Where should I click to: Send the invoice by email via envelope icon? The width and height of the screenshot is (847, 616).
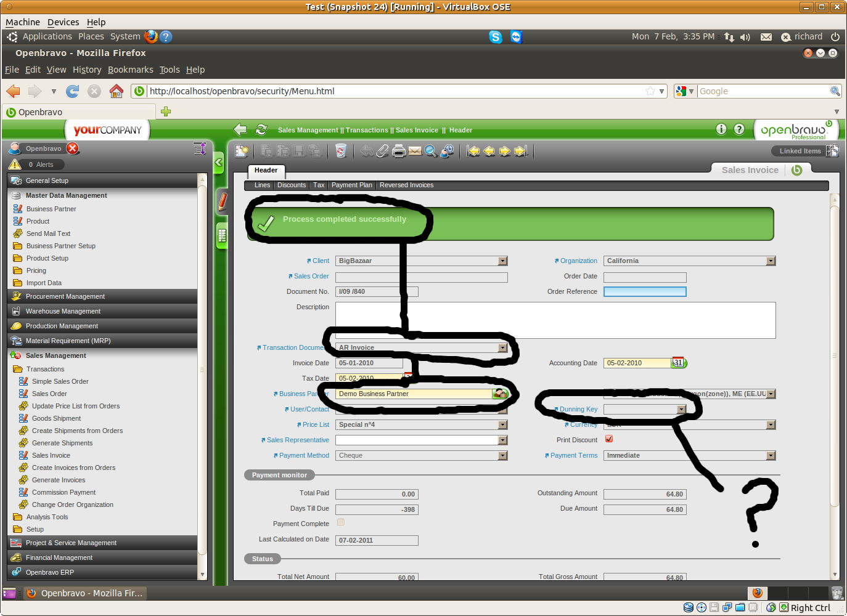[x=415, y=151]
